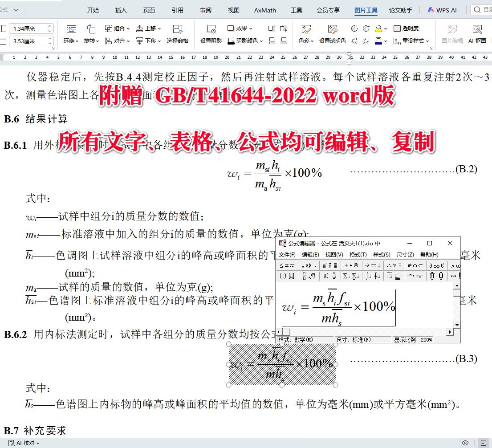Screen dimensions: 492x448
Task: Open 帮助(H) menu in equation editor
Action: pyautogui.click(x=429, y=254)
